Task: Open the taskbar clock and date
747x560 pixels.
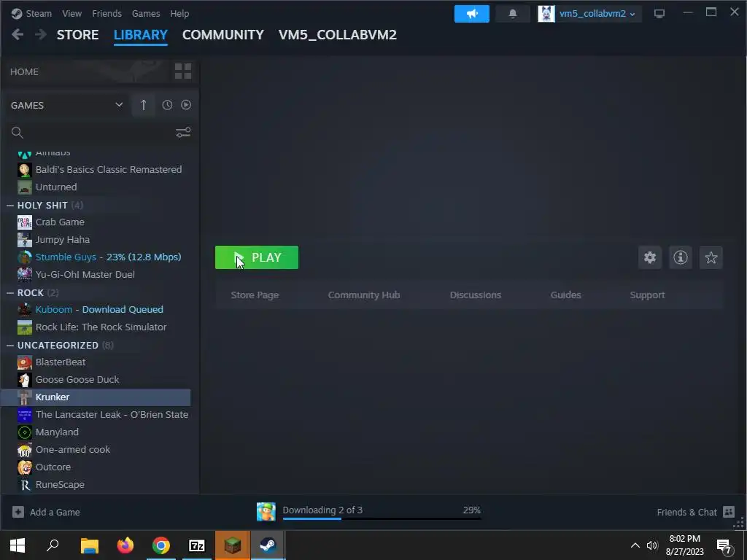Action: [684, 545]
